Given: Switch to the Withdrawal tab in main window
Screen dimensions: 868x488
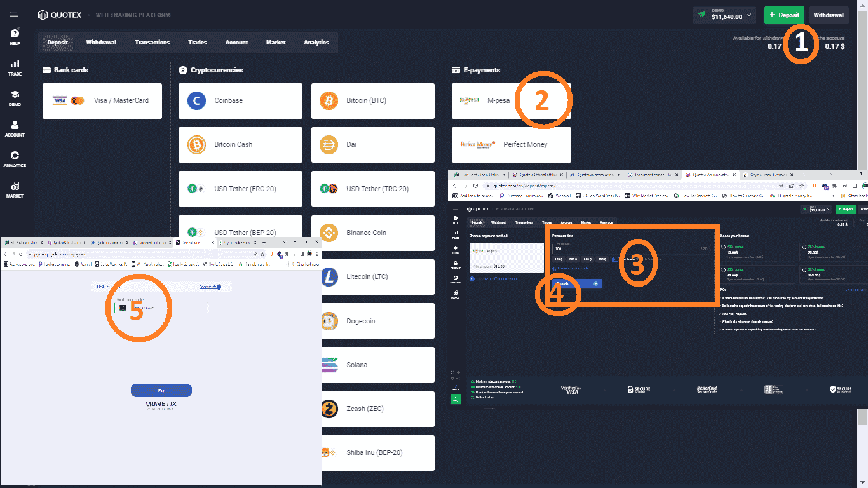Looking at the screenshot, I should 101,43.
